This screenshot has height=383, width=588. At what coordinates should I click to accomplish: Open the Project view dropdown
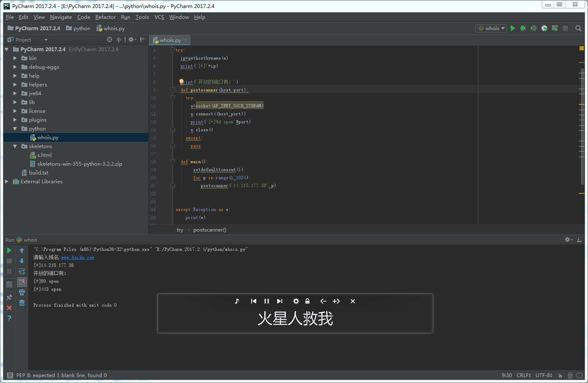[46, 40]
